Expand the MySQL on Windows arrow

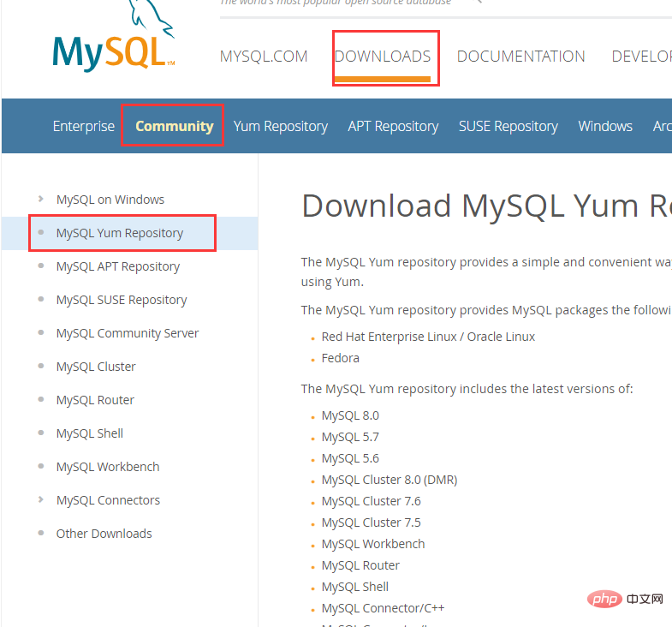pos(41,199)
